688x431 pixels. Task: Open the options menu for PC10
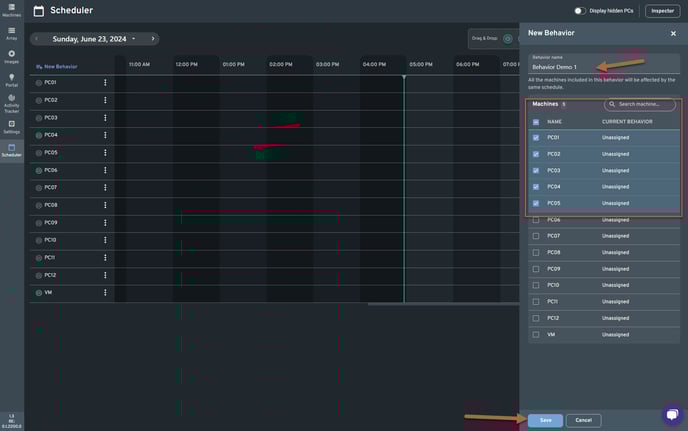105,240
